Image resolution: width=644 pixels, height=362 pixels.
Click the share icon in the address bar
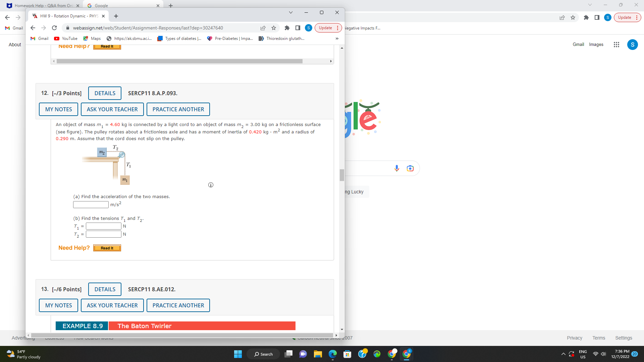[263, 28]
